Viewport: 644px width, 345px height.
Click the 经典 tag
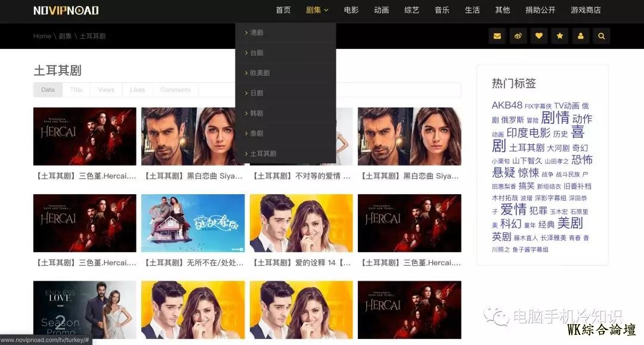coord(546,225)
